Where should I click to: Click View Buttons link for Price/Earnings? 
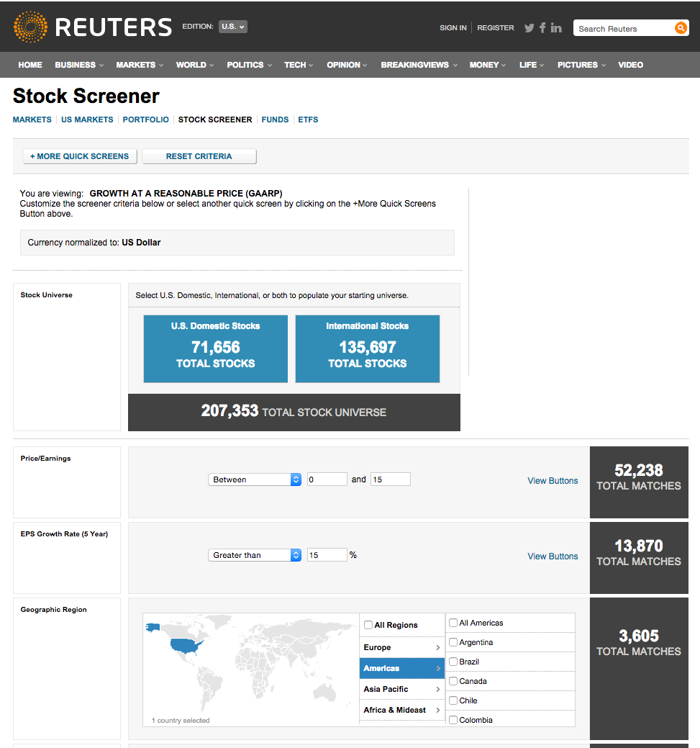(553, 481)
